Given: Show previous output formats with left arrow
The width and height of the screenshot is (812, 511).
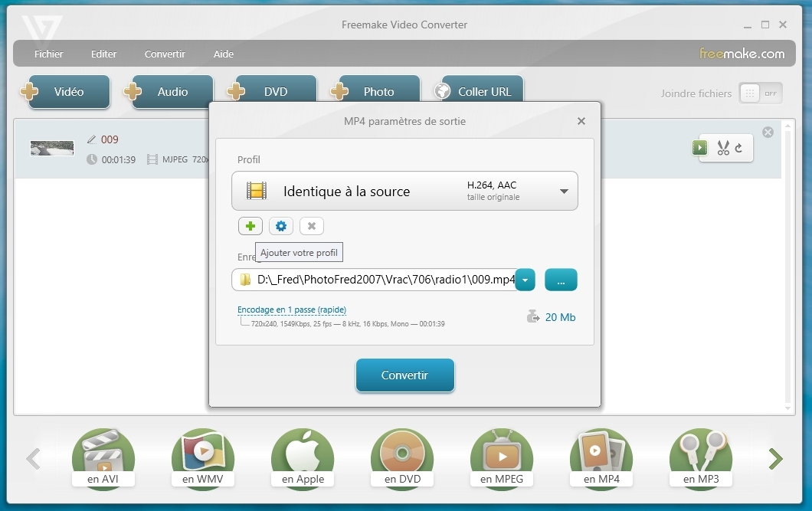Looking at the screenshot, I should coord(33,459).
